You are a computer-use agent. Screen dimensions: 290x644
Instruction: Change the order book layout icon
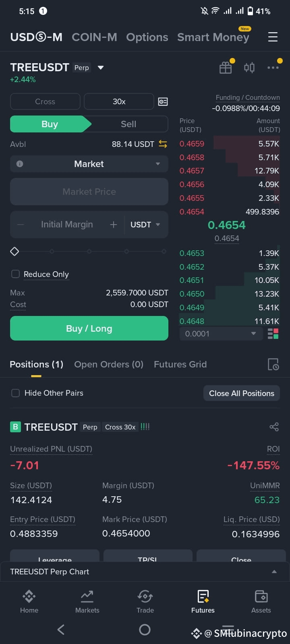tap(273, 334)
